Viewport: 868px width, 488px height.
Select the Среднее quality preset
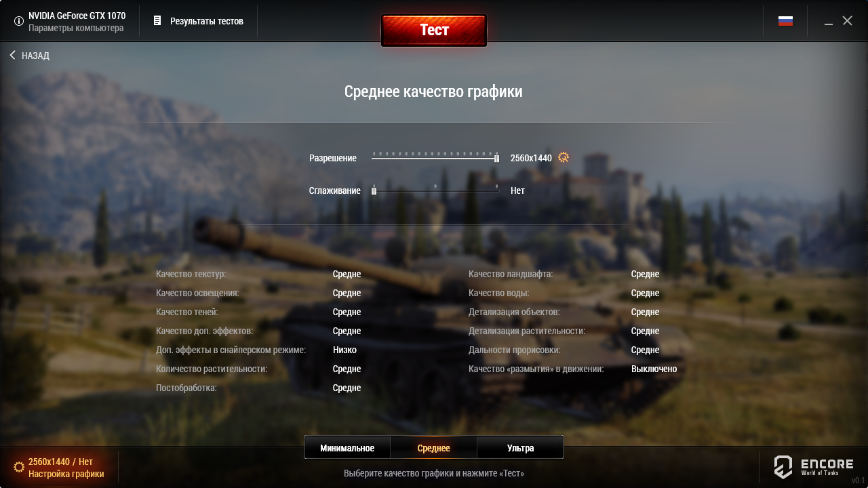[x=434, y=448]
